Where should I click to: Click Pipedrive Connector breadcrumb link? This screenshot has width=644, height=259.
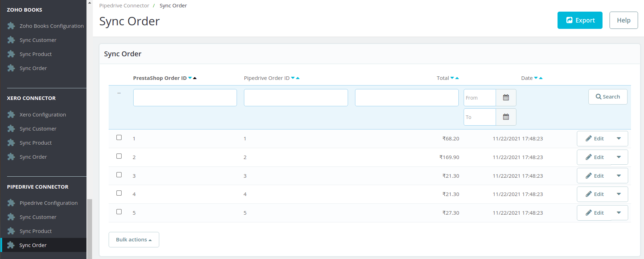coord(124,6)
